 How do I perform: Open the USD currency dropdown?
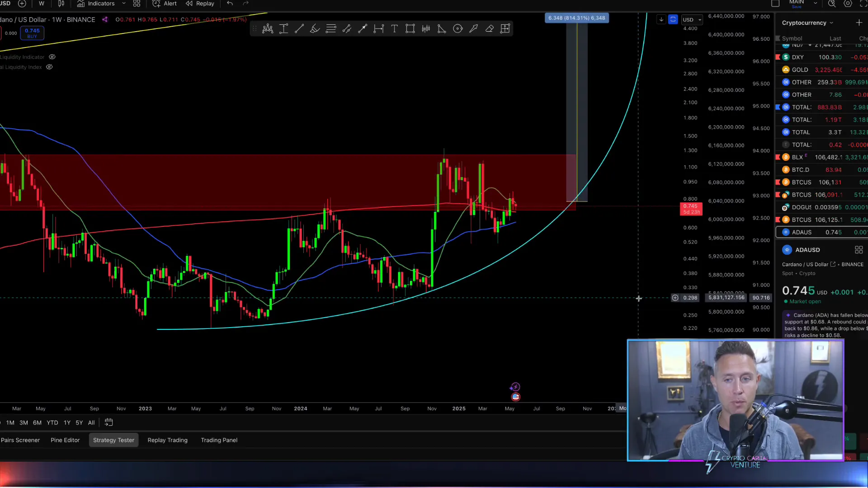click(x=692, y=19)
